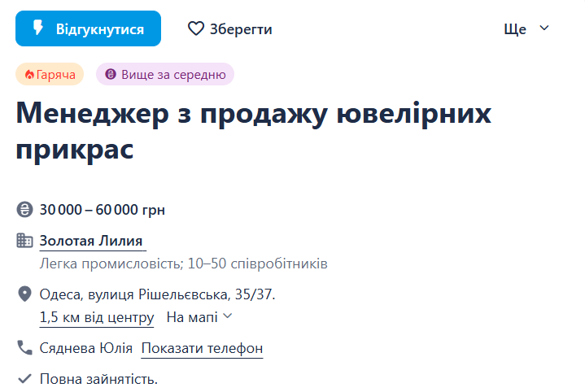The width and height of the screenshot is (585, 392).
Task: Expand the chevron next to Ще
Action: [x=544, y=28]
